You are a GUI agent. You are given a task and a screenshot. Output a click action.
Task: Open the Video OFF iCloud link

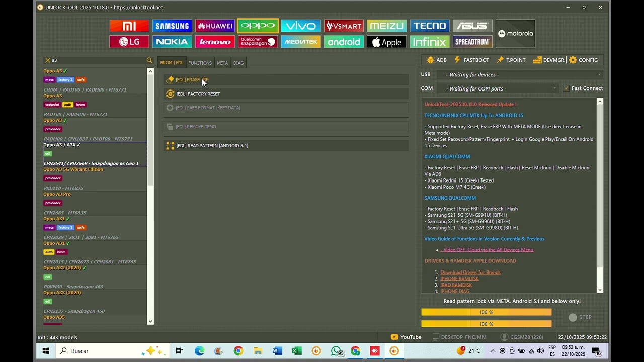click(487, 250)
